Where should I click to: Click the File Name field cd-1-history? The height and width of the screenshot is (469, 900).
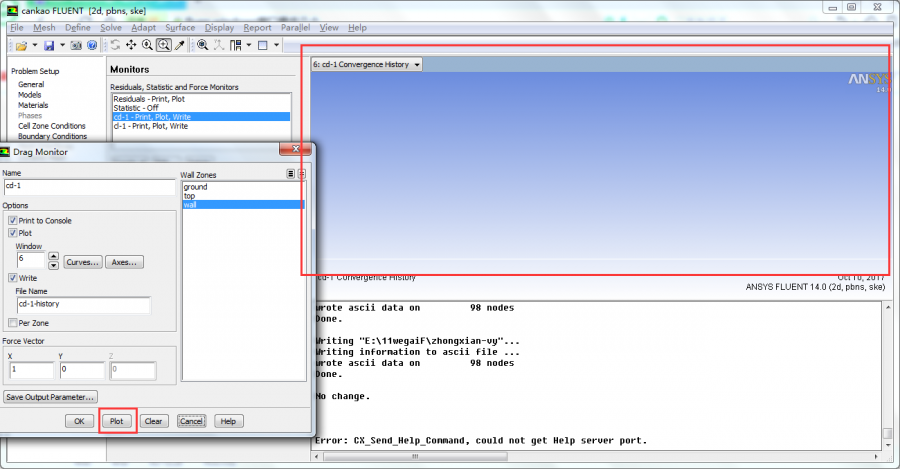(x=84, y=305)
